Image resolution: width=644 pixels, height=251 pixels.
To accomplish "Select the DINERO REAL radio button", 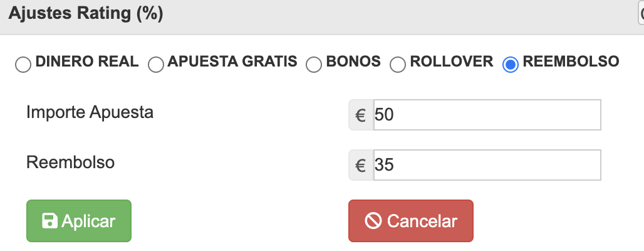I will tap(23, 65).
